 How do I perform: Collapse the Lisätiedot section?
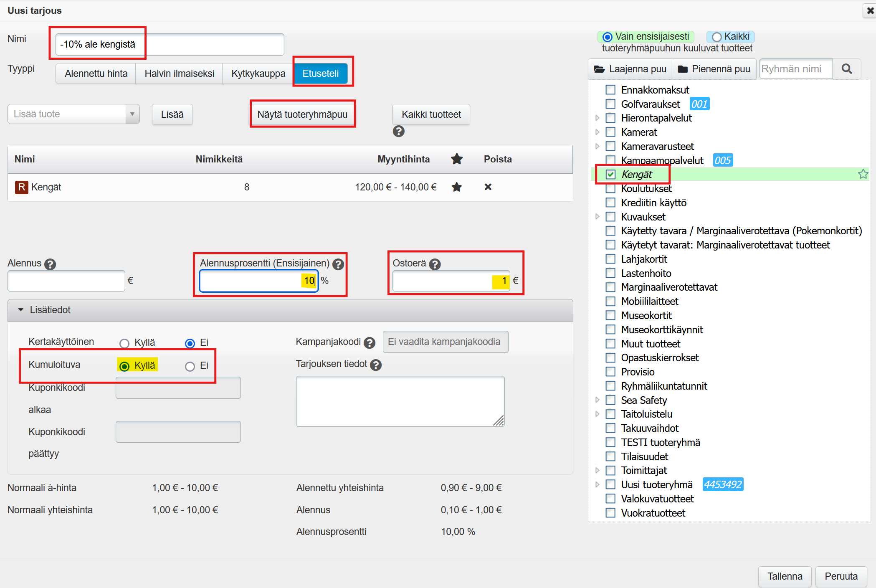coord(21,310)
